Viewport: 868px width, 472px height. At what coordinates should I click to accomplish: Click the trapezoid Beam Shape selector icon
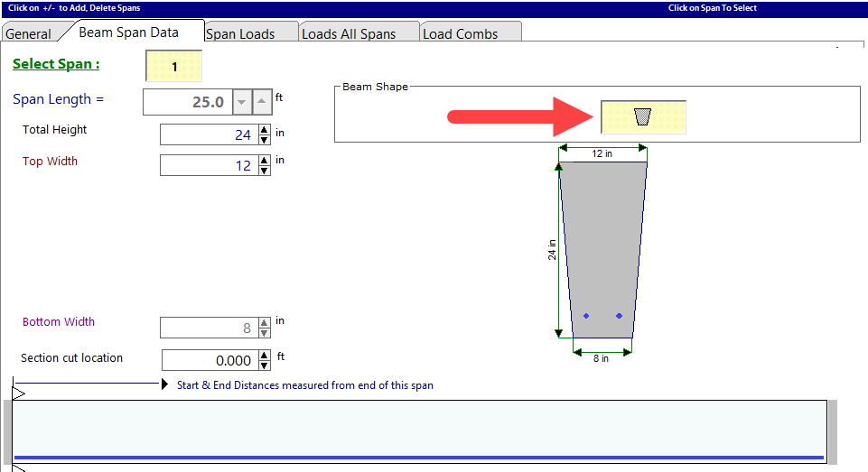pyautogui.click(x=642, y=116)
